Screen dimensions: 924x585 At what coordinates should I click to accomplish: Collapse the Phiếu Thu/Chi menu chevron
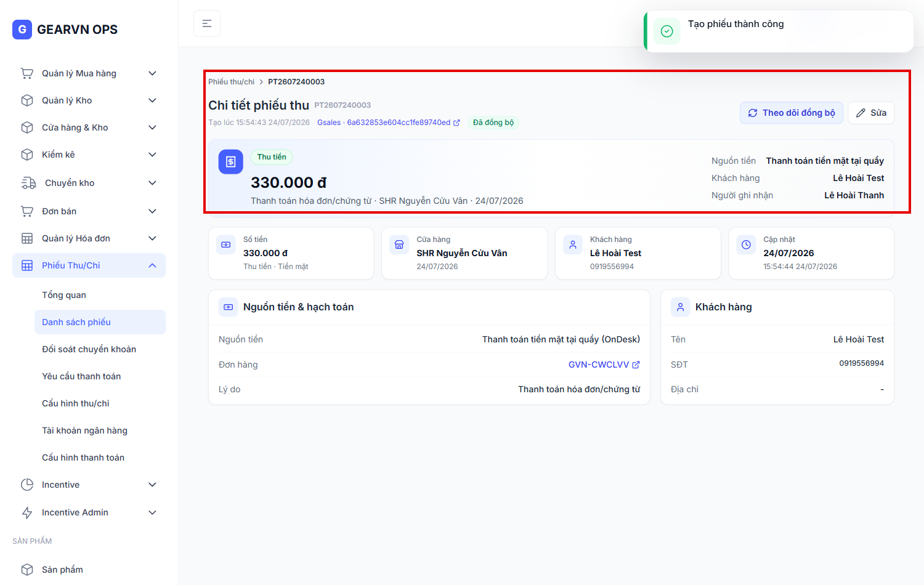click(x=152, y=265)
